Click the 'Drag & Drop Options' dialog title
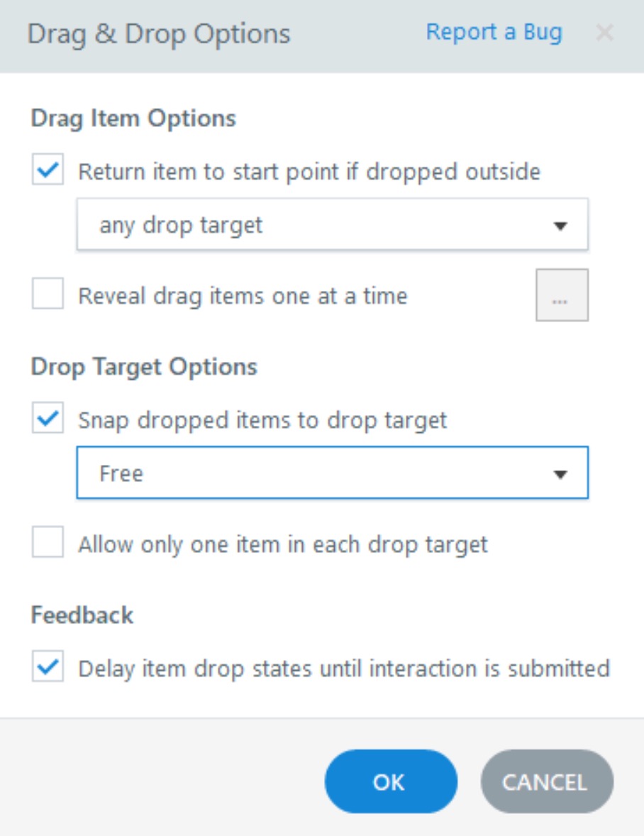 pyautogui.click(x=159, y=34)
